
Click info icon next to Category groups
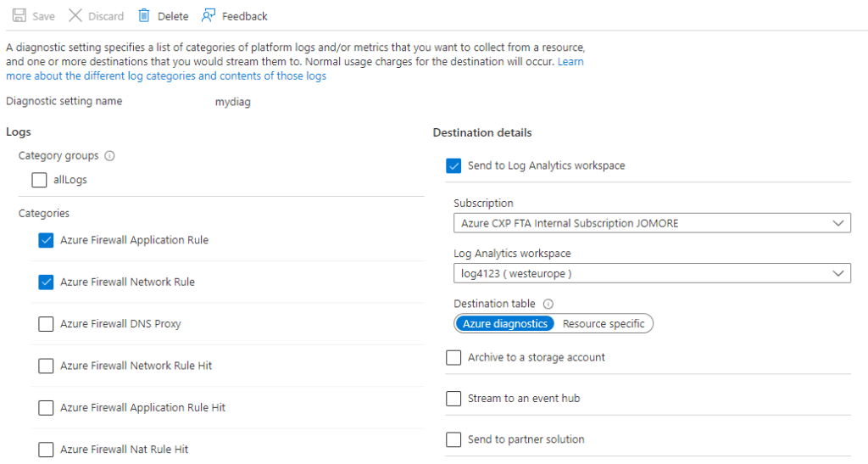click(109, 156)
